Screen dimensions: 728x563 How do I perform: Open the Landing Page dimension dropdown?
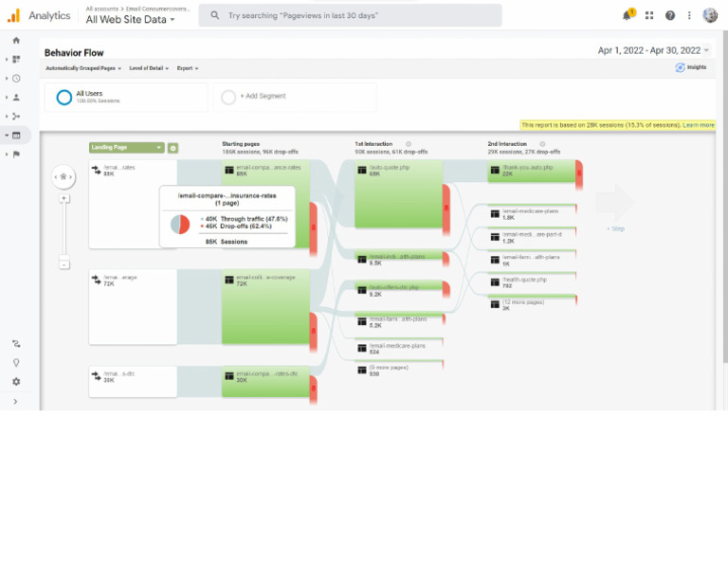[127, 148]
